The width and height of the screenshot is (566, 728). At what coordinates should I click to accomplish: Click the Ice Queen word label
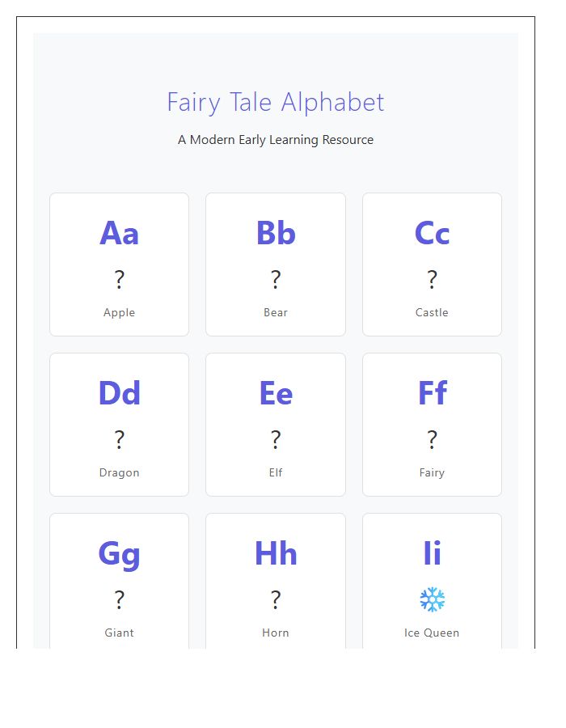point(432,633)
